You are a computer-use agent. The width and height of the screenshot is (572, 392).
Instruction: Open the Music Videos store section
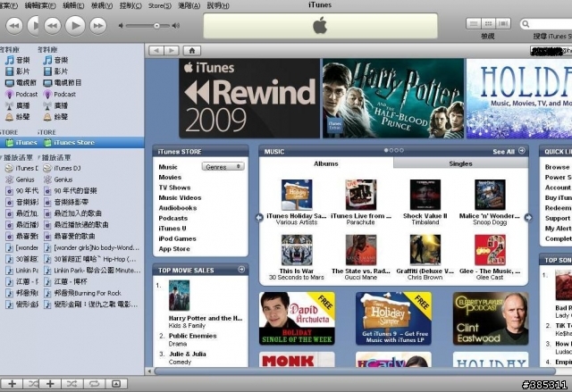pyautogui.click(x=180, y=197)
